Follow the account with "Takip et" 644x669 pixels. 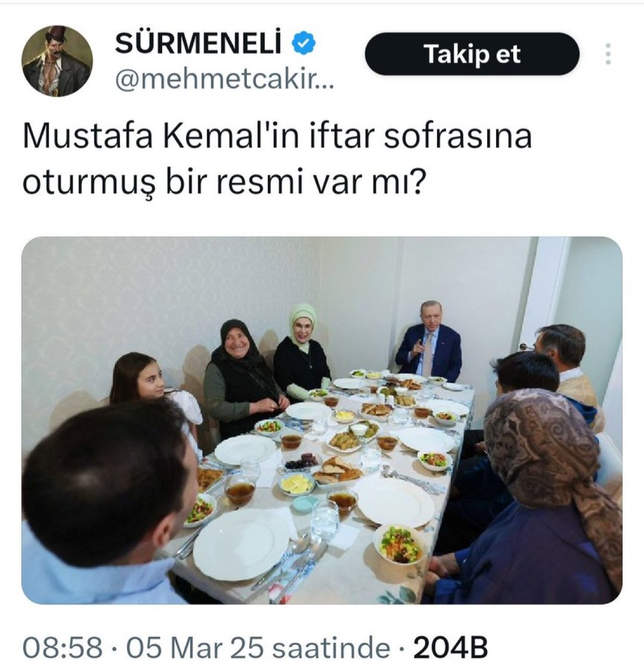coord(472,54)
